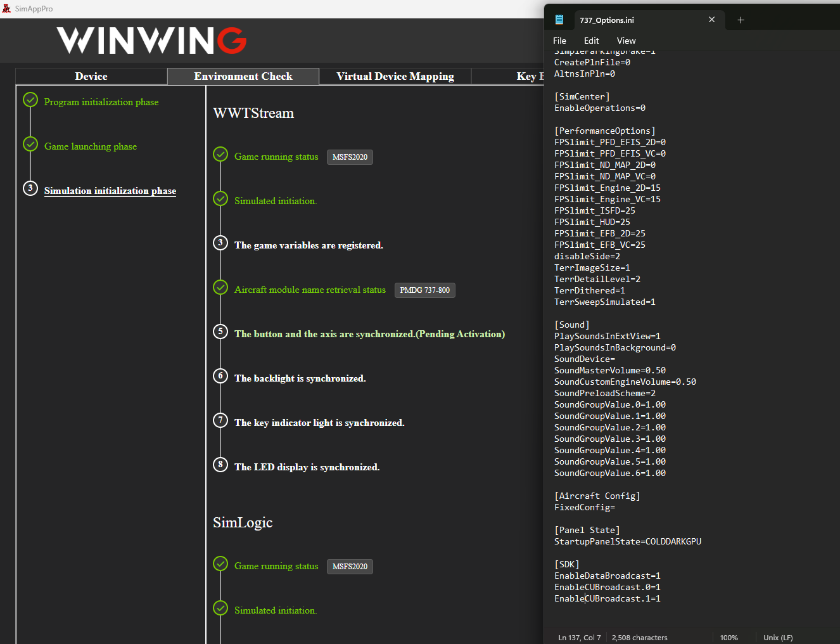Image resolution: width=840 pixels, height=644 pixels.
Task: Click step 8 circle for LED display synchronized
Action: pos(220,465)
